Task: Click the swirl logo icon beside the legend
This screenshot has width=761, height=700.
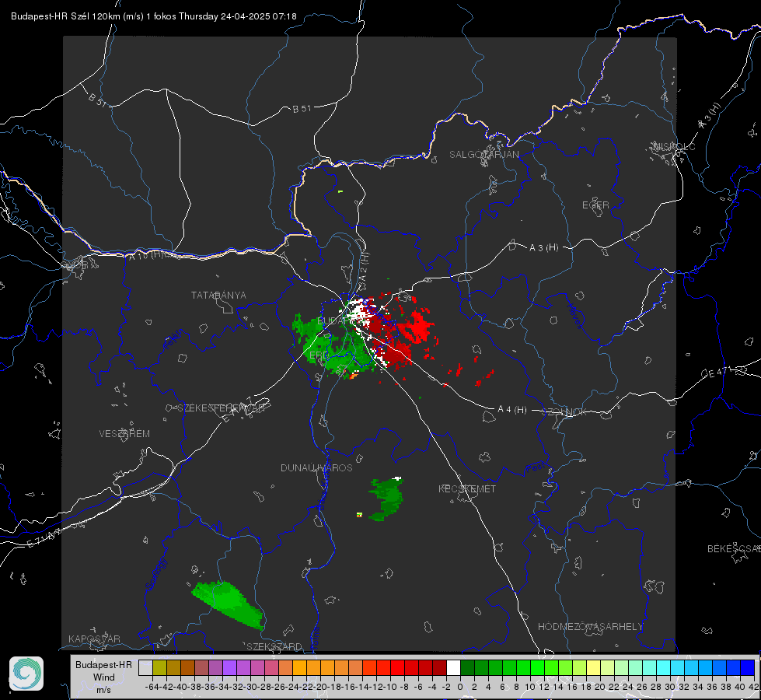Action: point(26,674)
